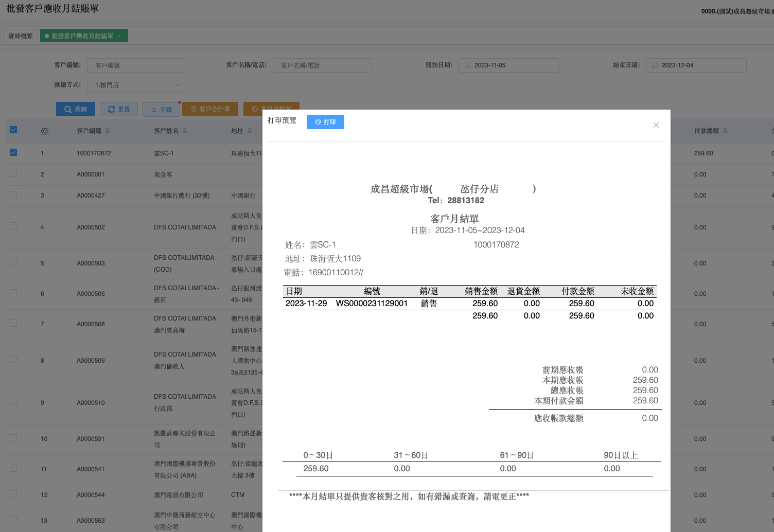Viewport: 774px width, 532px height.
Task: Click the 查詢 search button
Action: (76, 109)
